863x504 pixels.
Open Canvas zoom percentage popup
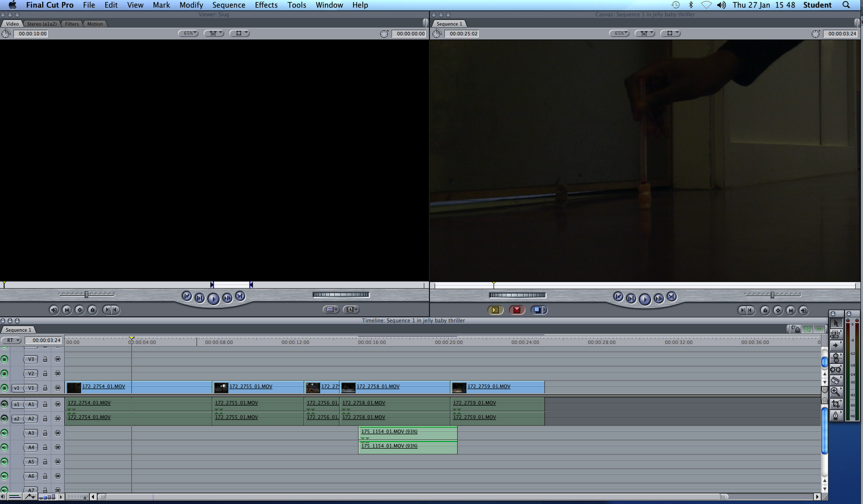click(x=619, y=33)
